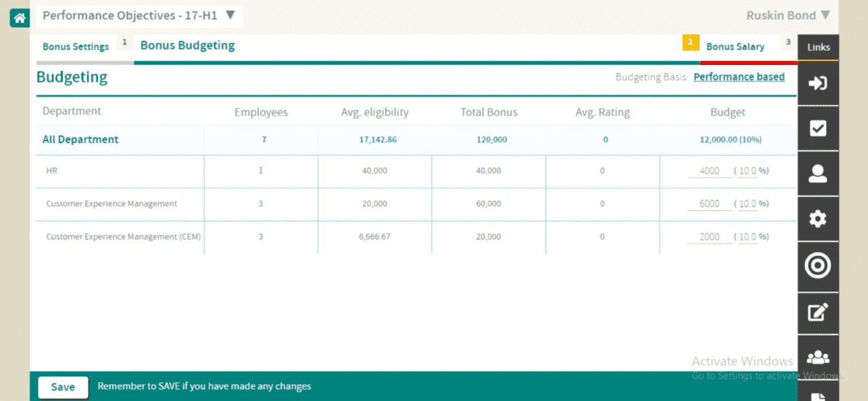Open the group team sidebar icon

click(x=818, y=357)
